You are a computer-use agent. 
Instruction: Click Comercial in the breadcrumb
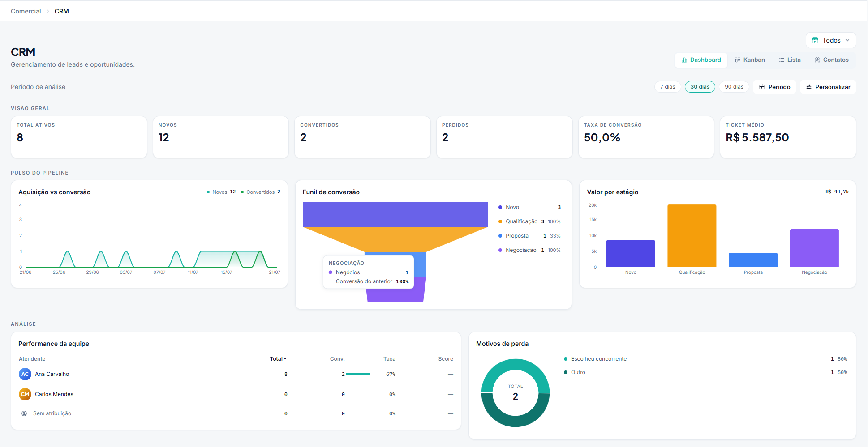pyautogui.click(x=26, y=11)
